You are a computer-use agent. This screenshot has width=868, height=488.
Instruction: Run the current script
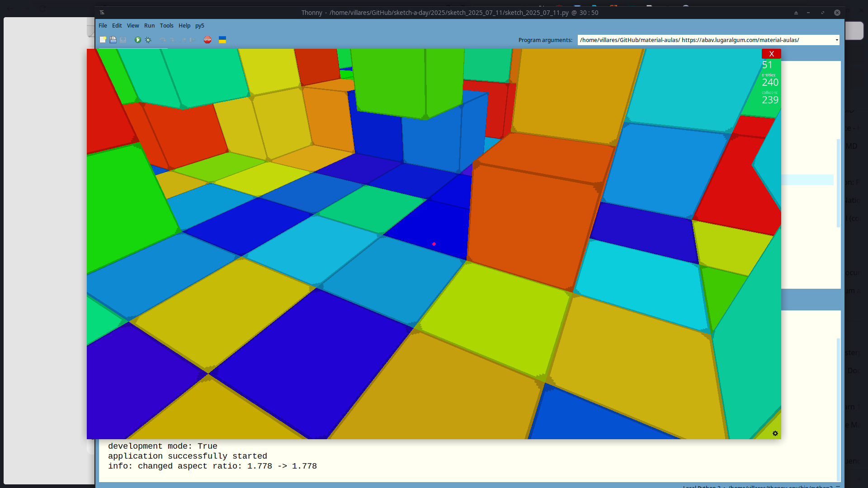137,40
